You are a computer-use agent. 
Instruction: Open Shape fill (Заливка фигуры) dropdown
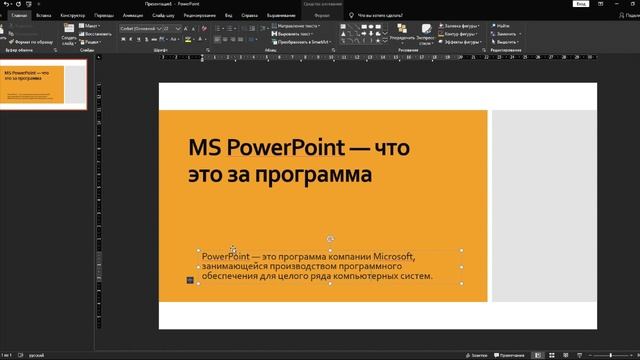coord(459,26)
